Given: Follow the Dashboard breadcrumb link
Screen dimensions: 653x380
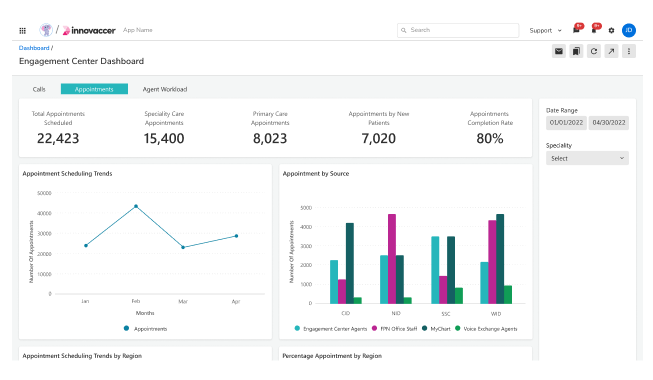Looking at the screenshot, I should (34, 48).
